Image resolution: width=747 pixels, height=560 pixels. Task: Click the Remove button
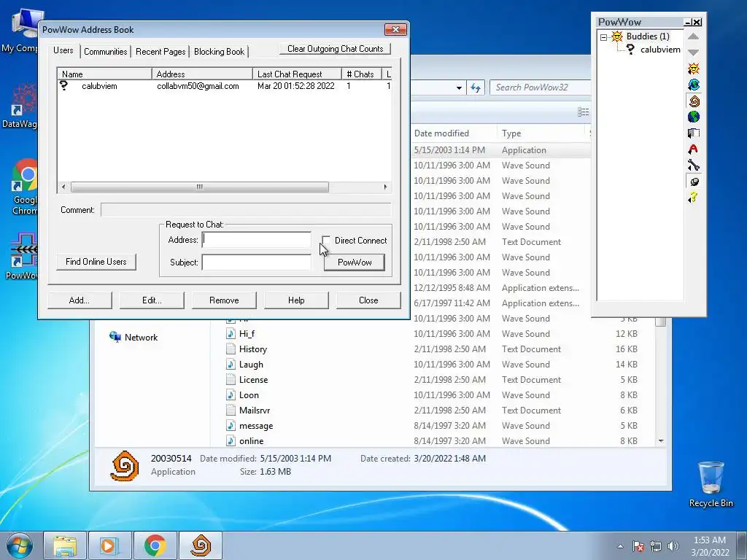(224, 300)
